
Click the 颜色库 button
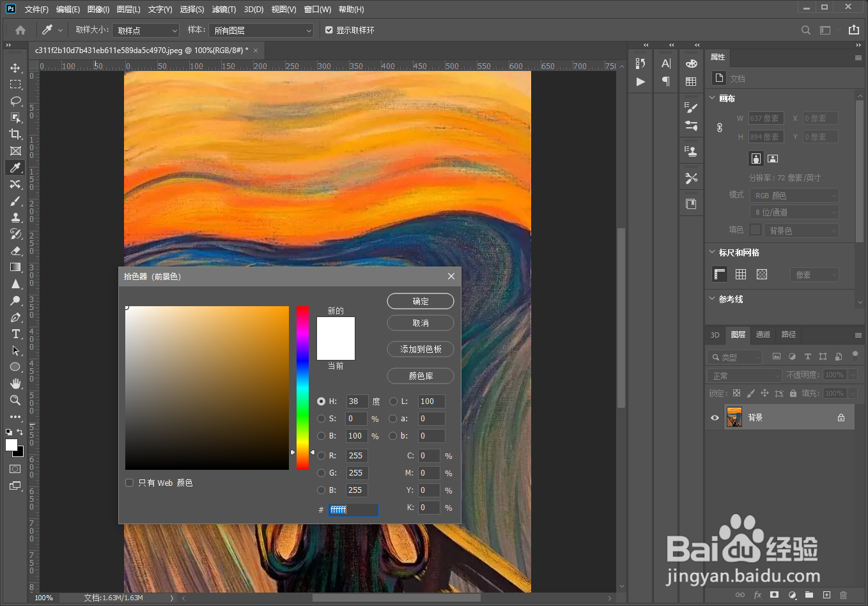[421, 376]
